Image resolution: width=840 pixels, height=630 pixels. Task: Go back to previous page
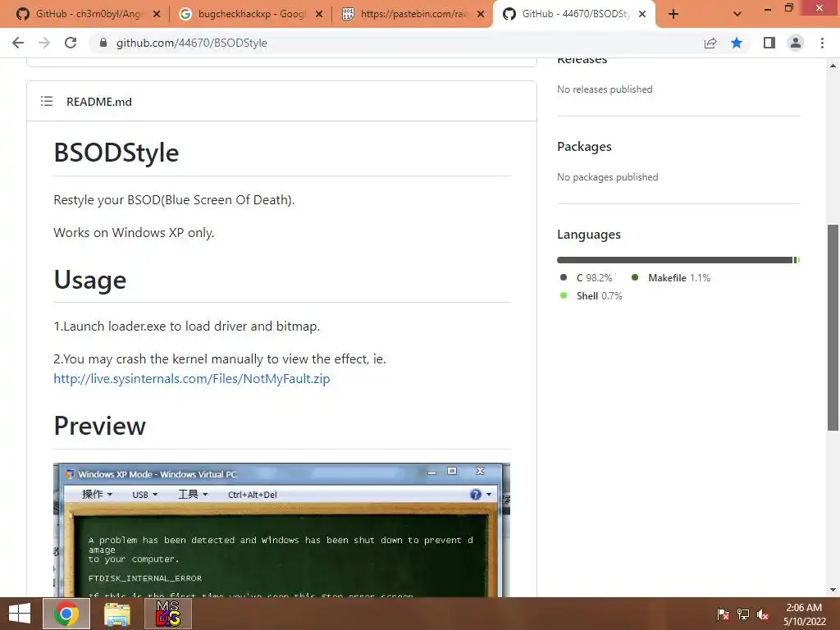pyautogui.click(x=18, y=43)
